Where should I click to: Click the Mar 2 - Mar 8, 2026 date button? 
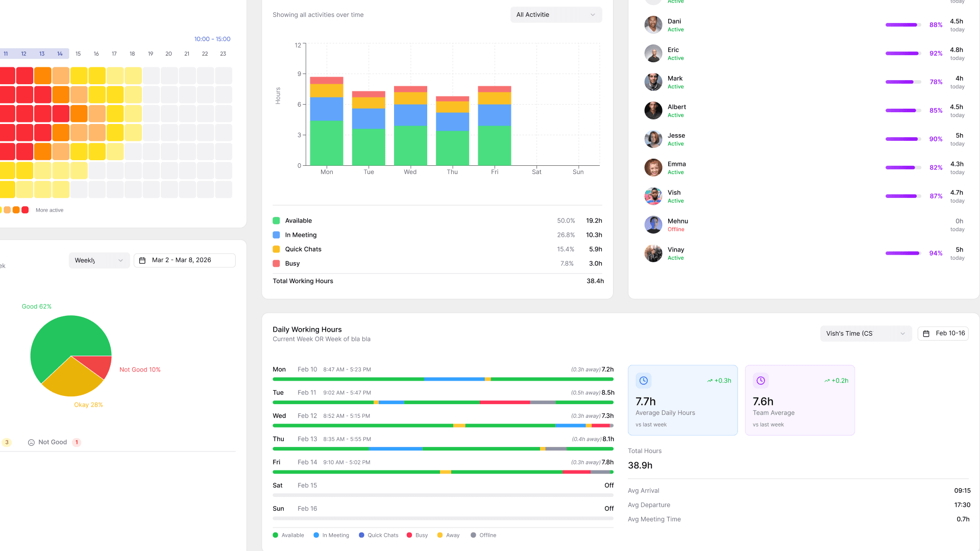click(185, 260)
